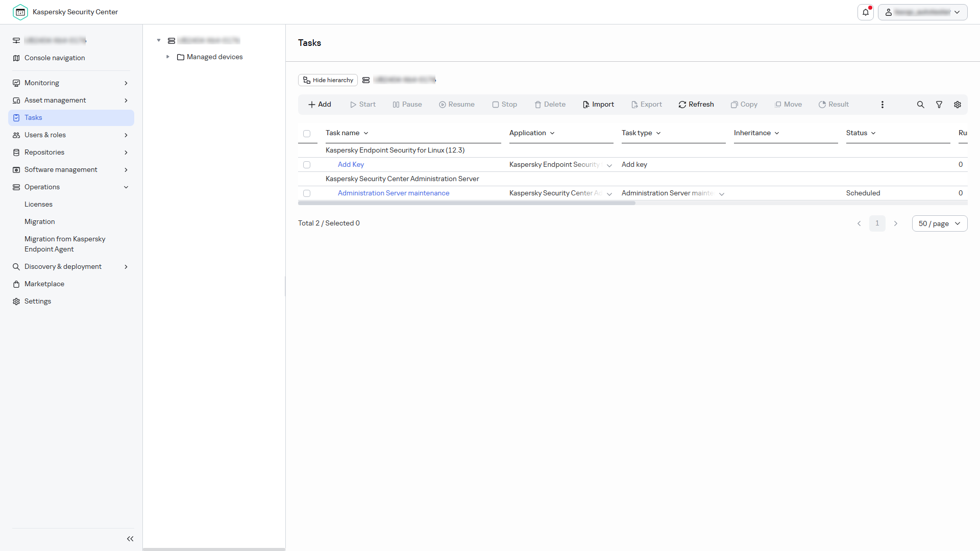Tick the checkbox for Add Key task
The height and width of the screenshot is (551, 980).
307,165
